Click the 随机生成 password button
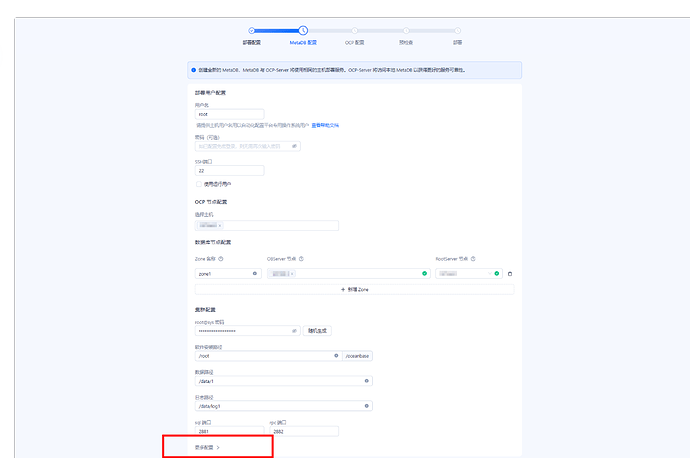This screenshot has width=690, height=458. point(317,331)
